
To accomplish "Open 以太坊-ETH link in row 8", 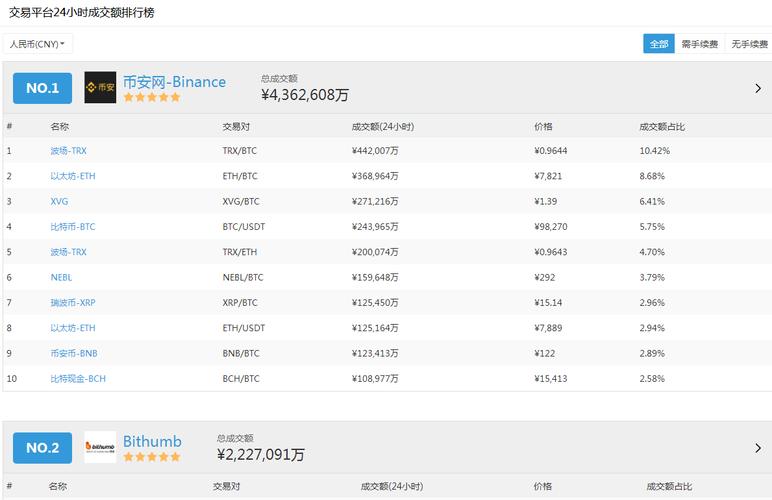I will point(72,328).
